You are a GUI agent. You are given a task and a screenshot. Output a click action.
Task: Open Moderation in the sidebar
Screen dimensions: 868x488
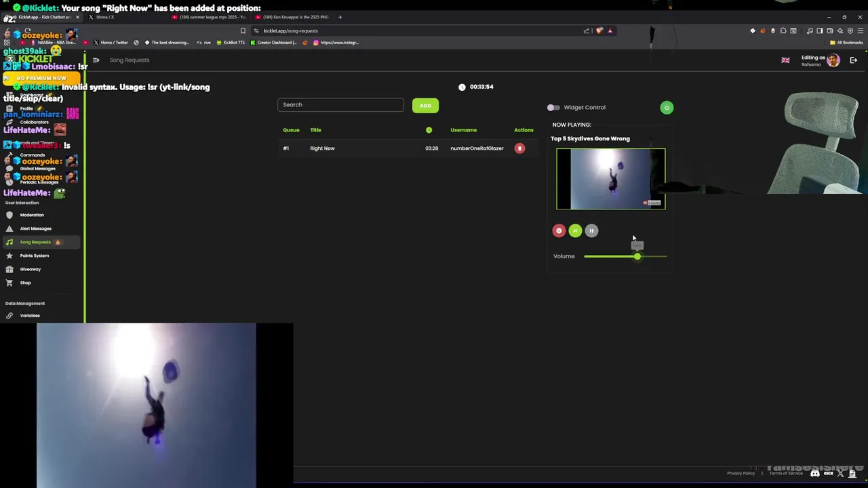(x=32, y=215)
